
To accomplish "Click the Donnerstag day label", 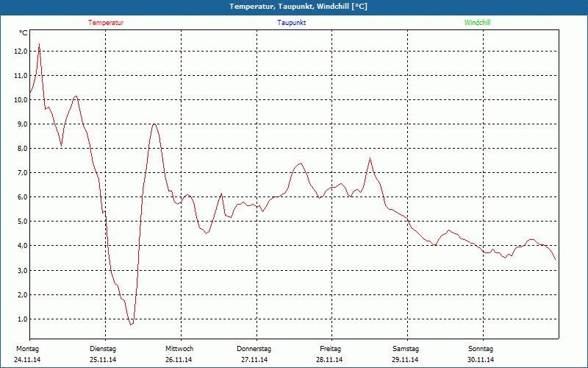I will click(x=254, y=349).
